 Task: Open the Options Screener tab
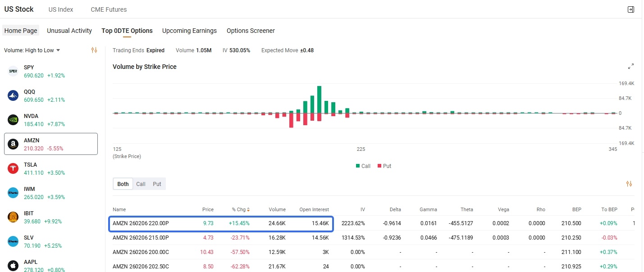pos(251,31)
